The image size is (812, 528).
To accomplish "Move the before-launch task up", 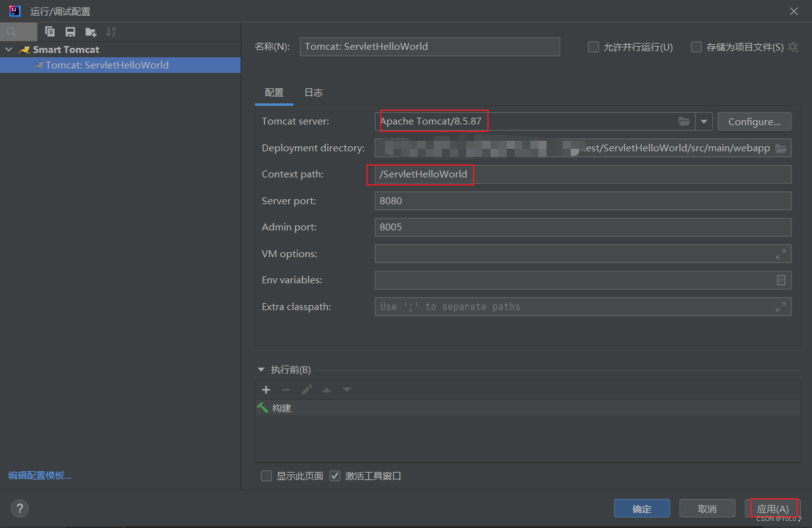I will (x=327, y=390).
